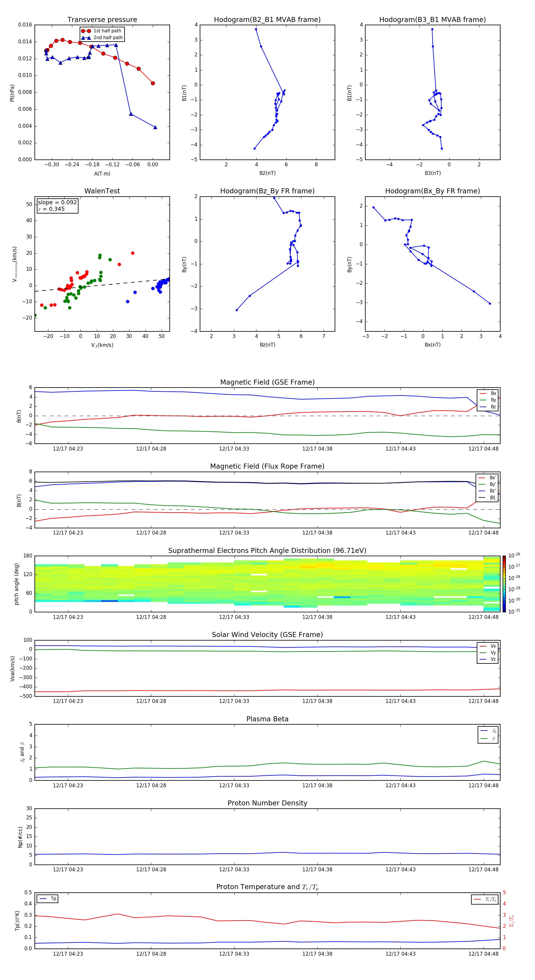
Task: Click the 'B2(nT)' x-axis label
Action: pyautogui.click(x=267, y=173)
